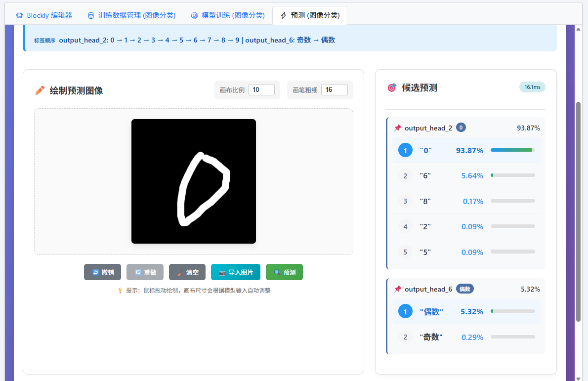Image resolution: width=588 pixels, height=381 pixels.
Task: Click the 绘制预测图像 panel title
Action: click(77, 90)
